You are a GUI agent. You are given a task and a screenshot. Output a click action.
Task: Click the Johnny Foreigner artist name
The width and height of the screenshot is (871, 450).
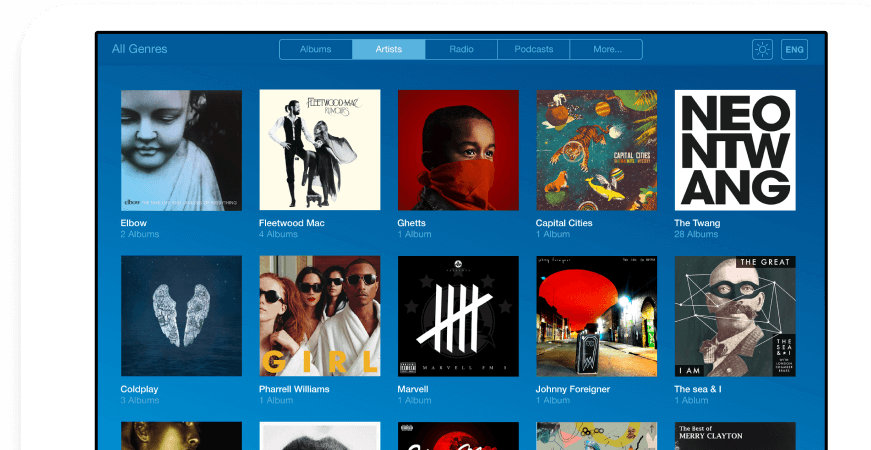click(573, 389)
